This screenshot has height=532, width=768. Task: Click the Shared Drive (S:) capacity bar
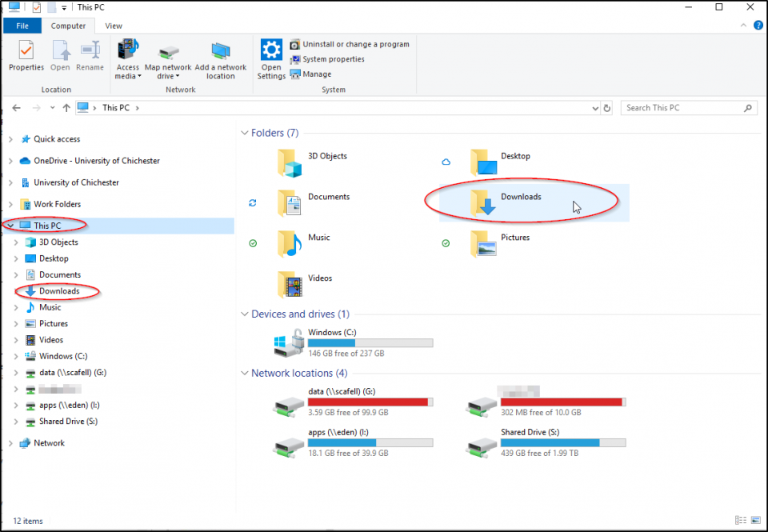click(x=563, y=443)
